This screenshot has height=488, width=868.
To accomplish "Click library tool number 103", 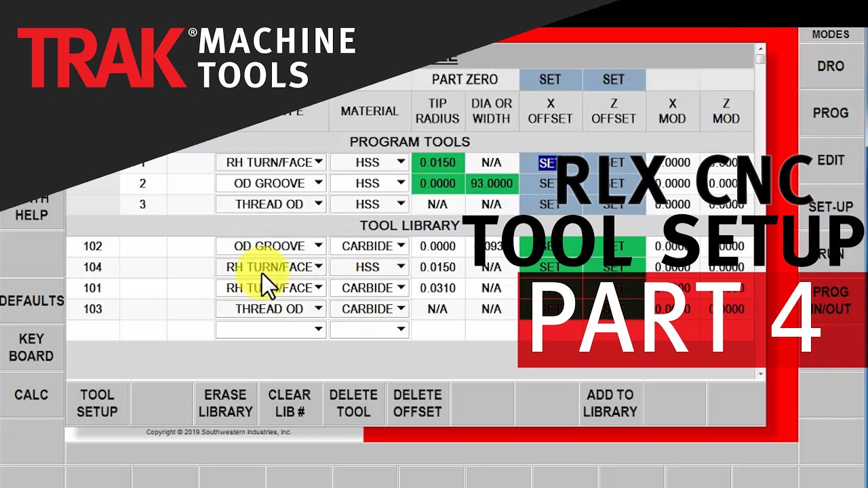I will 93,308.
